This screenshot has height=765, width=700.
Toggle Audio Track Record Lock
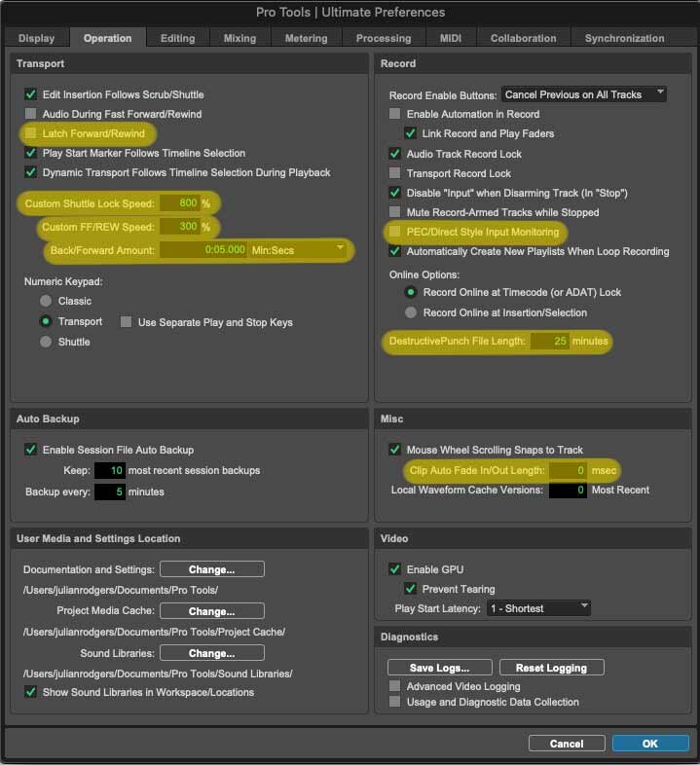(x=395, y=154)
